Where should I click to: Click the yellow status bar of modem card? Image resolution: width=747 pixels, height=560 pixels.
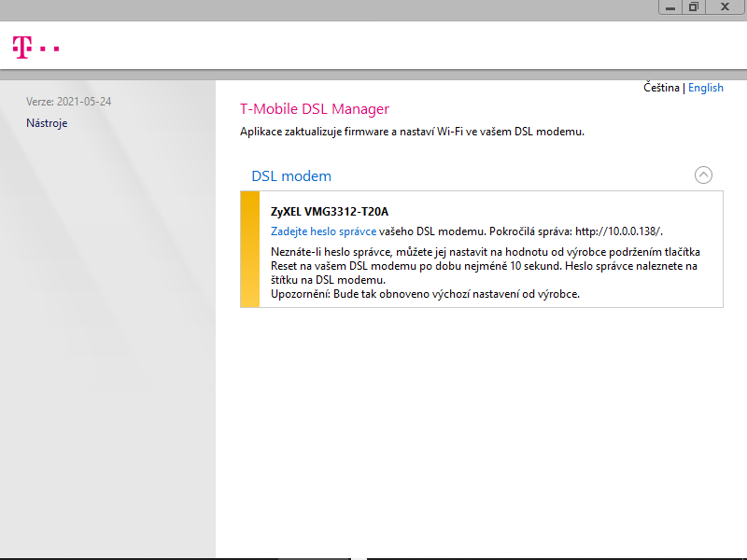(x=249, y=249)
